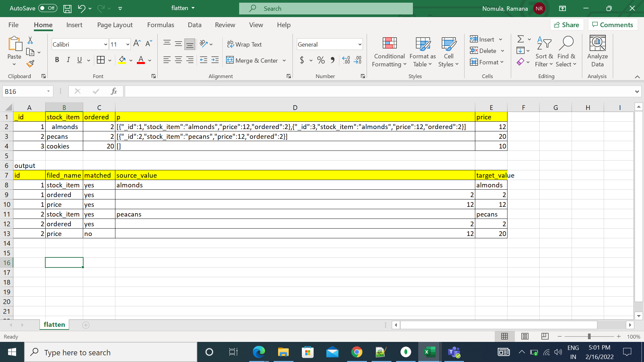The image size is (644, 362).
Task: Click the Comments button
Action: (612, 25)
